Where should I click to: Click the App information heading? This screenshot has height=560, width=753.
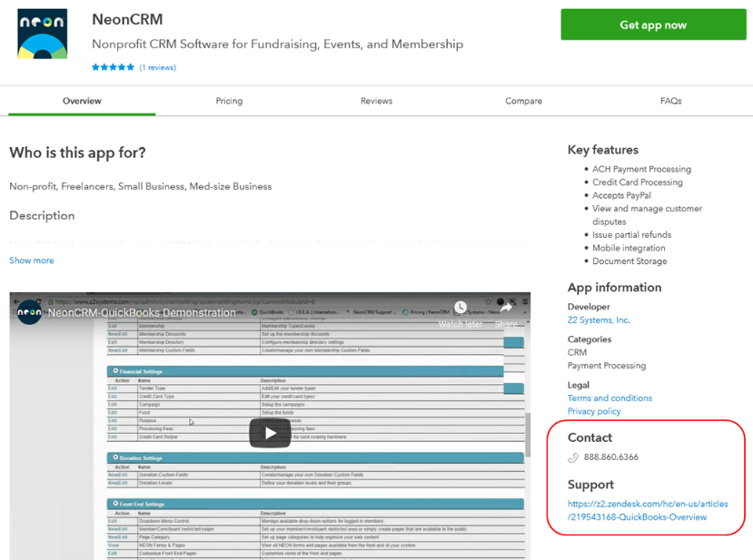[614, 288]
